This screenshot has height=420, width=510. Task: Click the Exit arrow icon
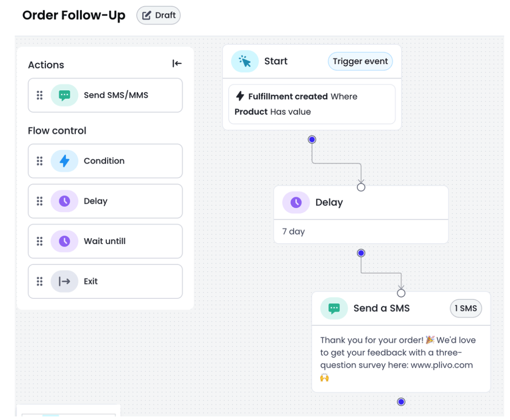point(64,281)
